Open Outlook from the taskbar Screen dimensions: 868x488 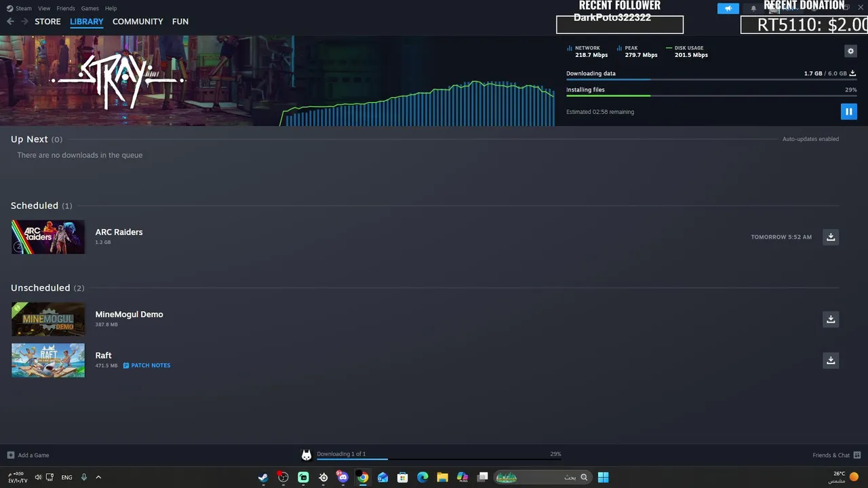382,477
